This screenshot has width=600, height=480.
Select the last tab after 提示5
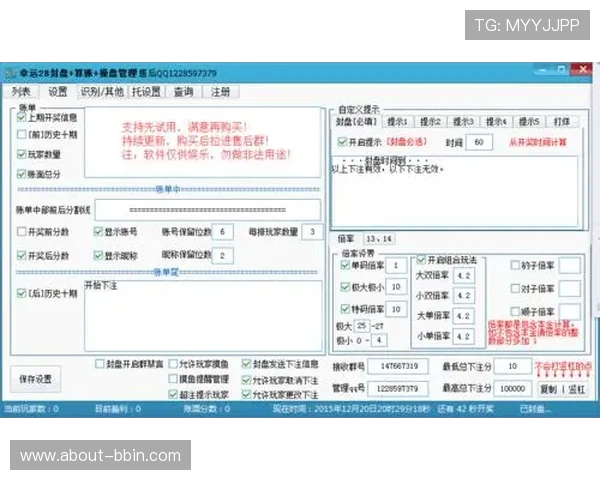(562, 122)
